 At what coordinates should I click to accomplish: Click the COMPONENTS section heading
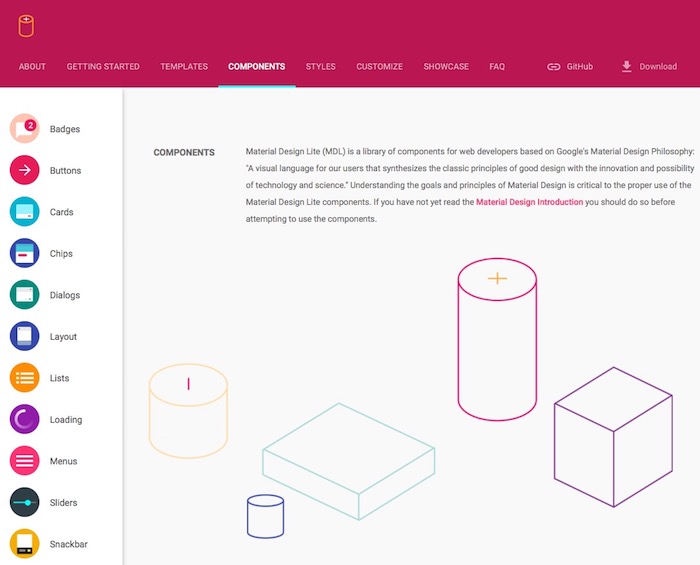pyautogui.click(x=184, y=153)
